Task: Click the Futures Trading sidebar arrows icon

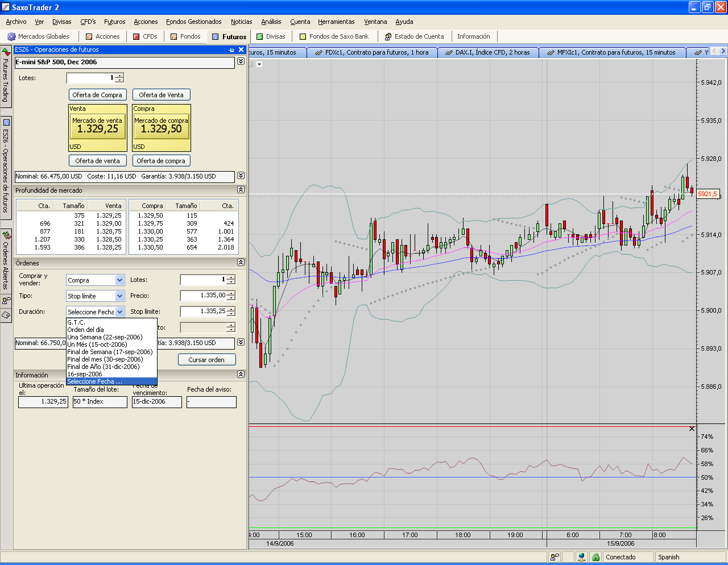Action: (x=6, y=51)
